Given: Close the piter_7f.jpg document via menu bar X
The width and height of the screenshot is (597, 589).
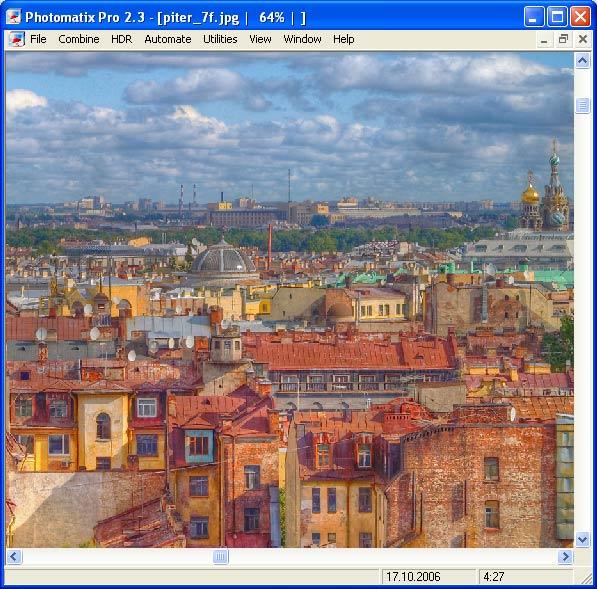Looking at the screenshot, I should coord(583,39).
